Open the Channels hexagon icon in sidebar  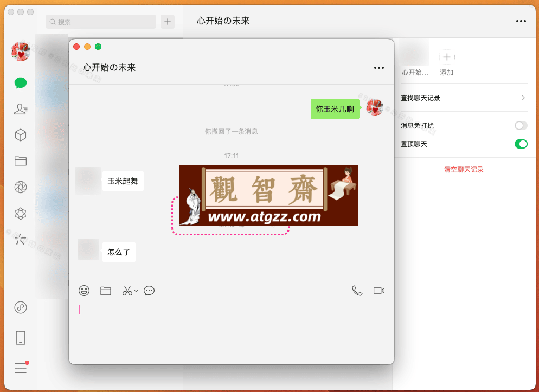[21, 213]
